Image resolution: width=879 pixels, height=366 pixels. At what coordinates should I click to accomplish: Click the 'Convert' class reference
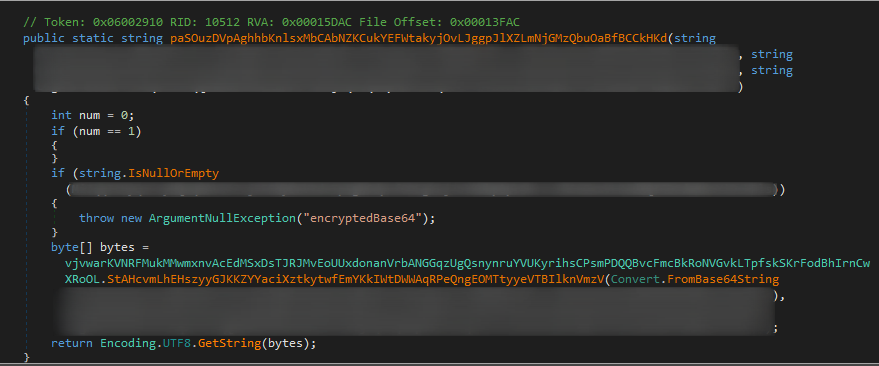pos(635,279)
